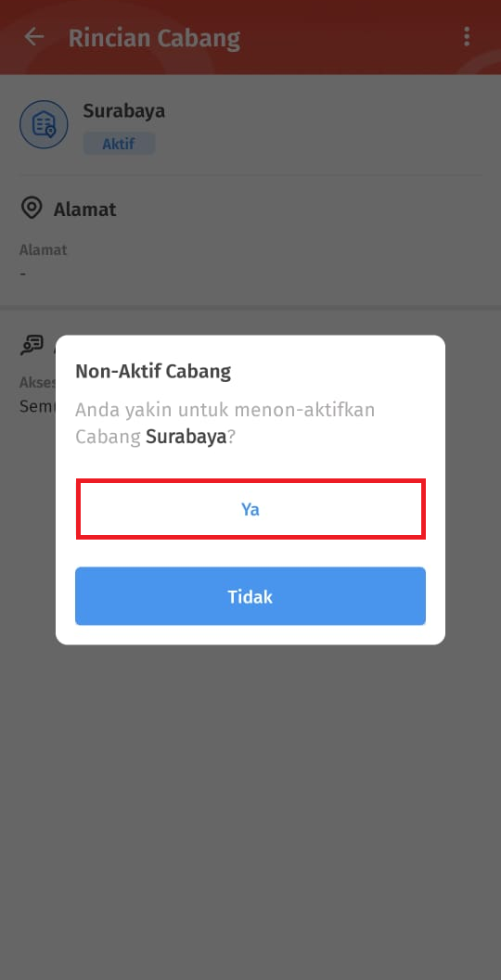Image resolution: width=501 pixels, height=980 pixels.
Task: Tap the bold Surabaya text in dialog
Action: (x=186, y=437)
